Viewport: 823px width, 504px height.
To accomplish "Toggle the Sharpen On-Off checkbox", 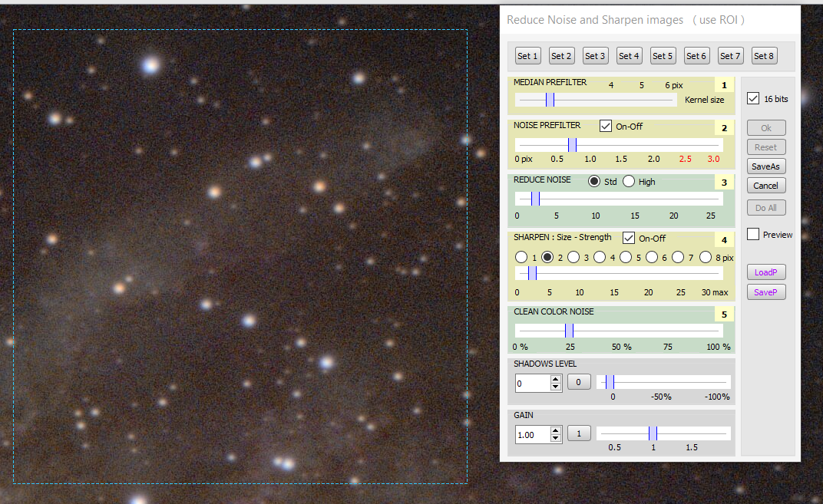I will [628, 238].
